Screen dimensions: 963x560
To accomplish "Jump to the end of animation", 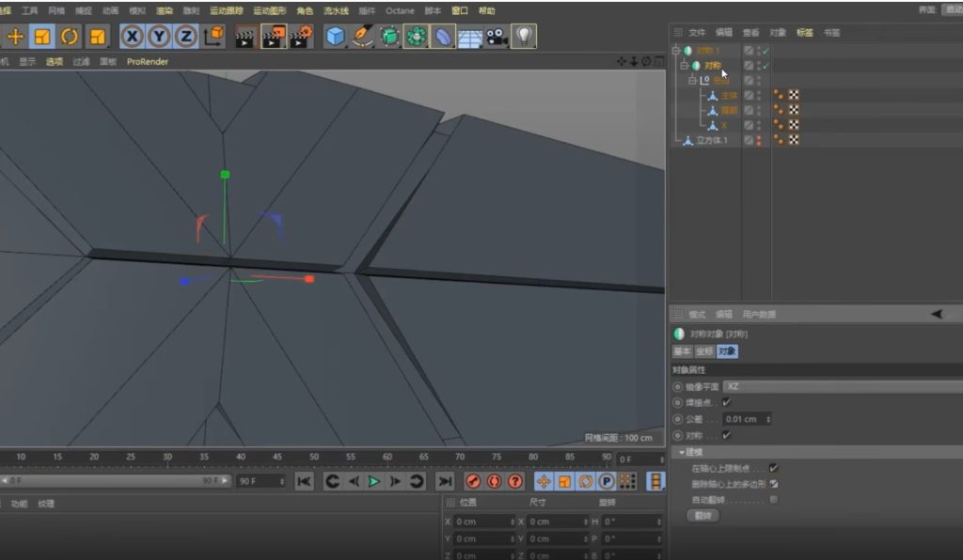I will tap(445, 481).
